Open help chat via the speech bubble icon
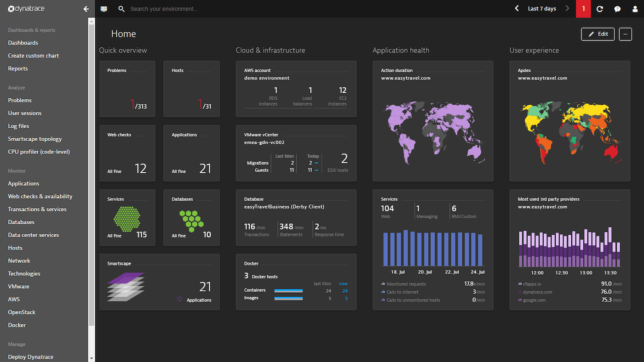Image resolution: width=644 pixels, height=362 pixels. pyautogui.click(x=617, y=9)
